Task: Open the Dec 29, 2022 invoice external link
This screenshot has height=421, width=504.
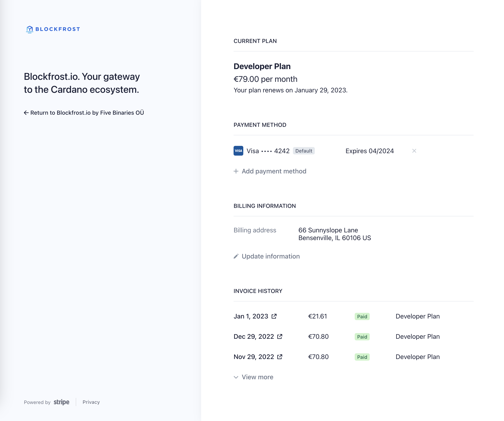Action: [x=280, y=337]
